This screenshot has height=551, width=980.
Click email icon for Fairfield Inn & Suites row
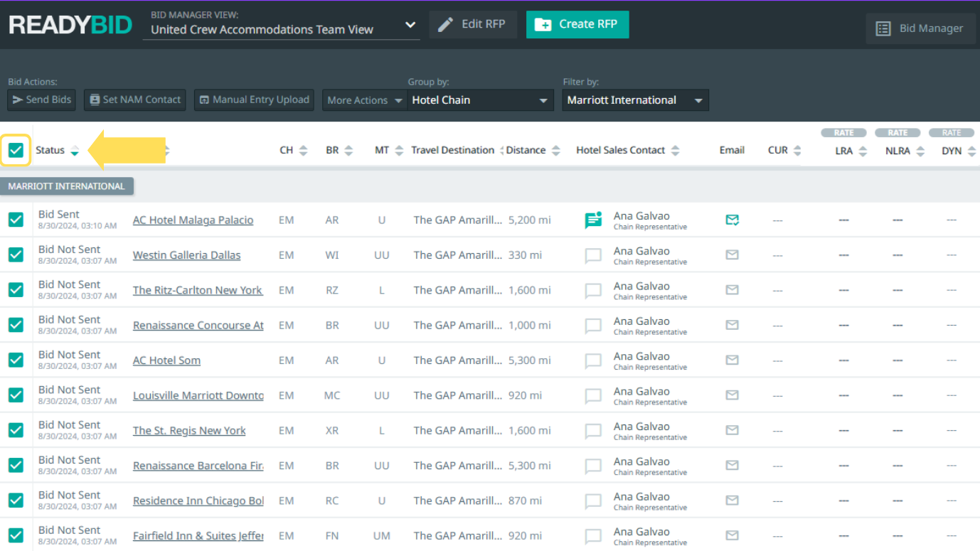pos(732,535)
